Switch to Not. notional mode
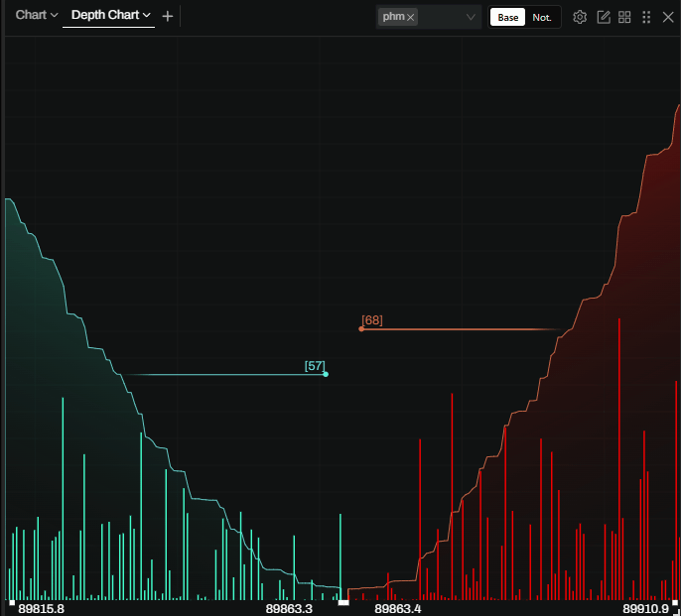 tap(542, 18)
